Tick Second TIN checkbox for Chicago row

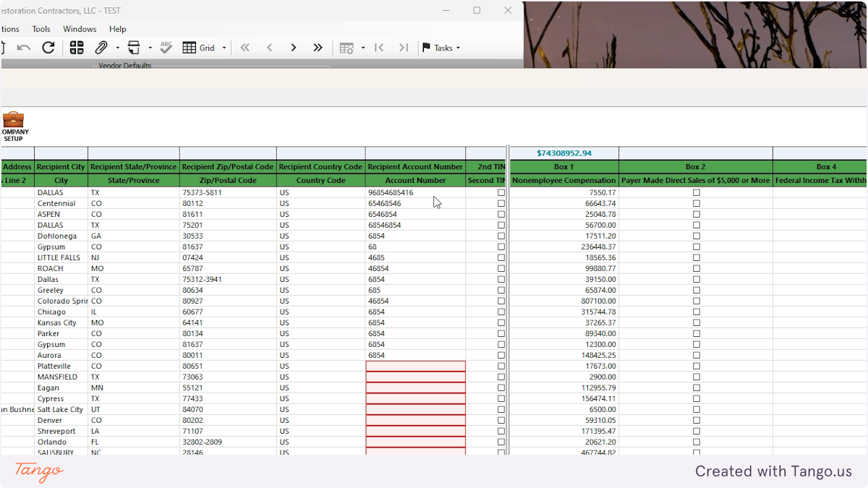click(x=501, y=312)
